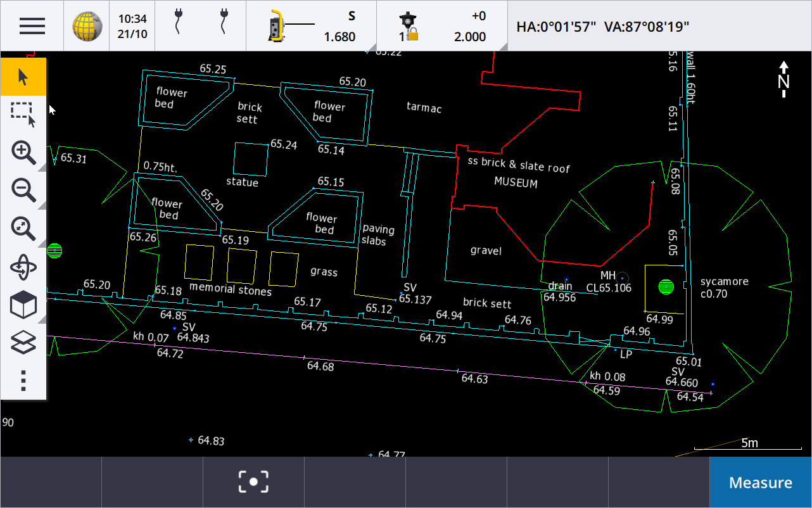The height and width of the screenshot is (508, 812).
Task: Open time and date 10:34 panel
Action: [132, 26]
